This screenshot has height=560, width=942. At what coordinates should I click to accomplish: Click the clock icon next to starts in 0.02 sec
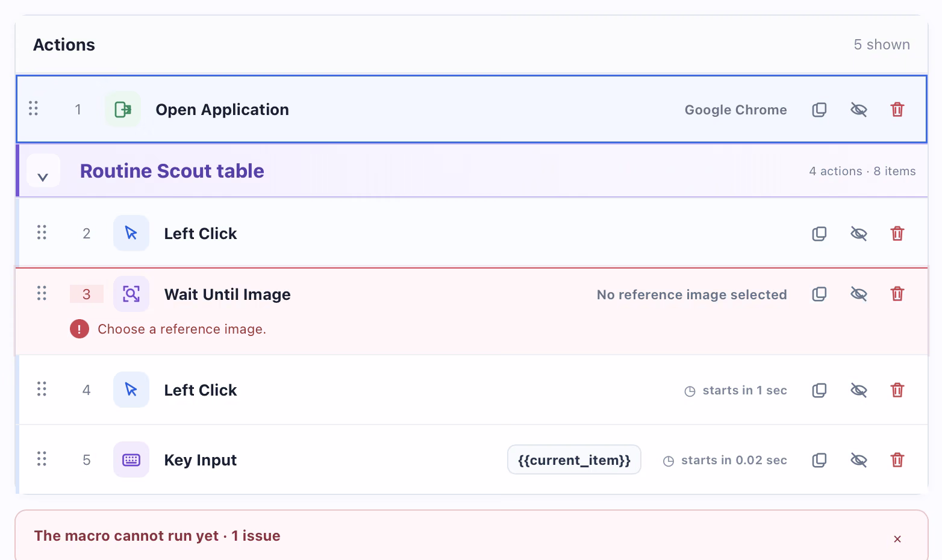click(x=669, y=461)
